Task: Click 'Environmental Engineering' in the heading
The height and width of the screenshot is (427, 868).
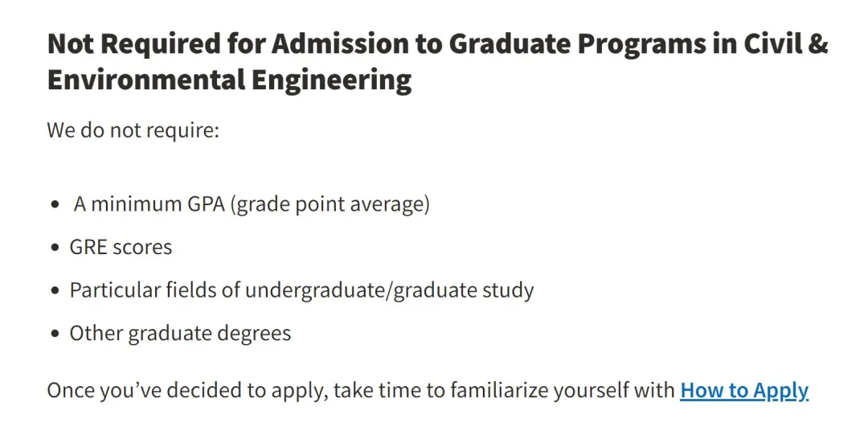Action: [x=229, y=80]
